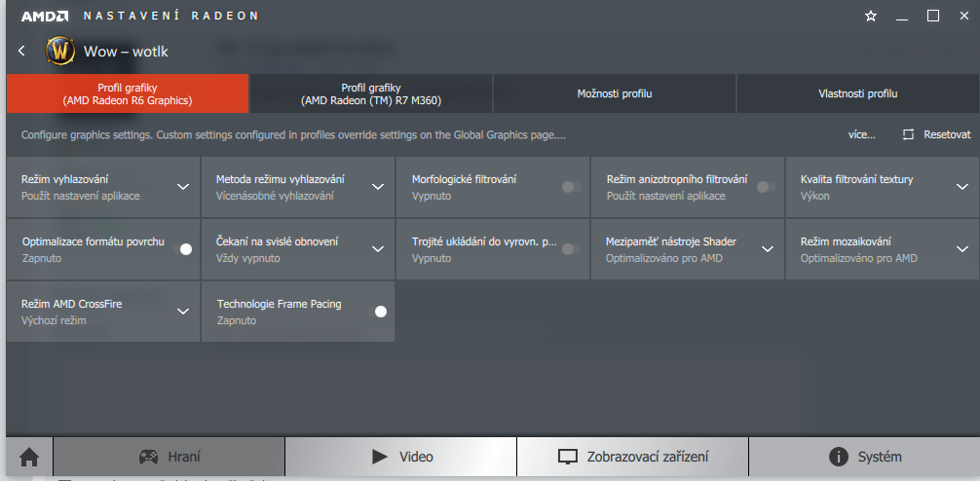Open Kvalita filtrování textury dropdown

pyautogui.click(x=961, y=187)
